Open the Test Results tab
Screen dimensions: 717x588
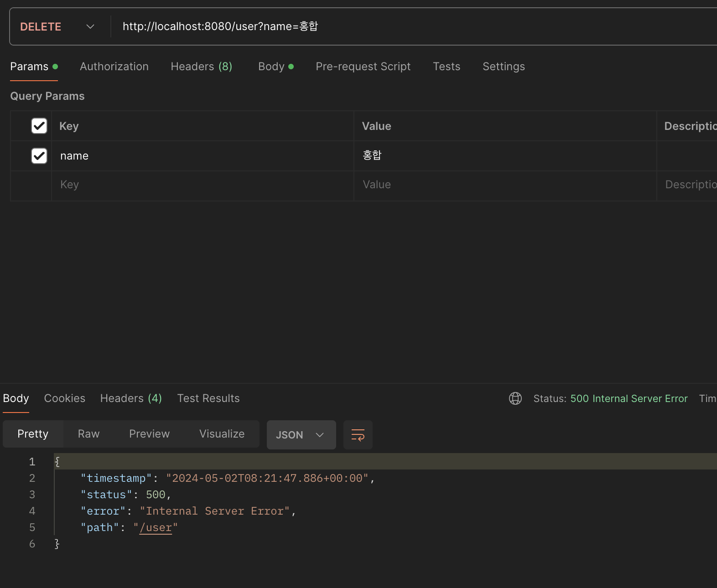coord(208,398)
